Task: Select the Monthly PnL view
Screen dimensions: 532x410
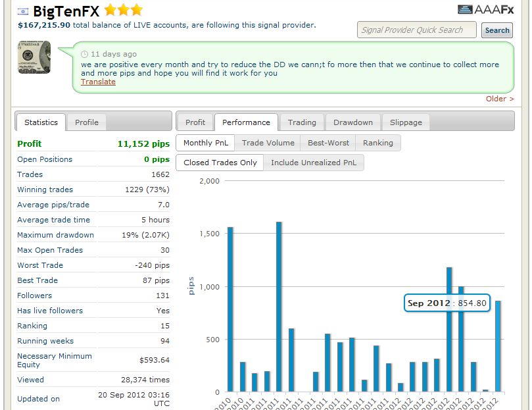Action: pyautogui.click(x=206, y=143)
